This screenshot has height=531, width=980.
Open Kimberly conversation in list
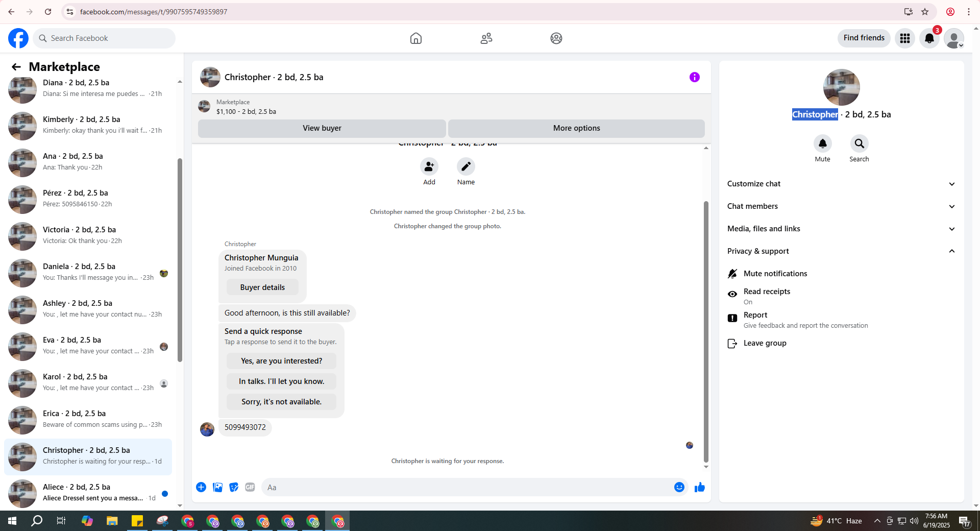tap(88, 126)
